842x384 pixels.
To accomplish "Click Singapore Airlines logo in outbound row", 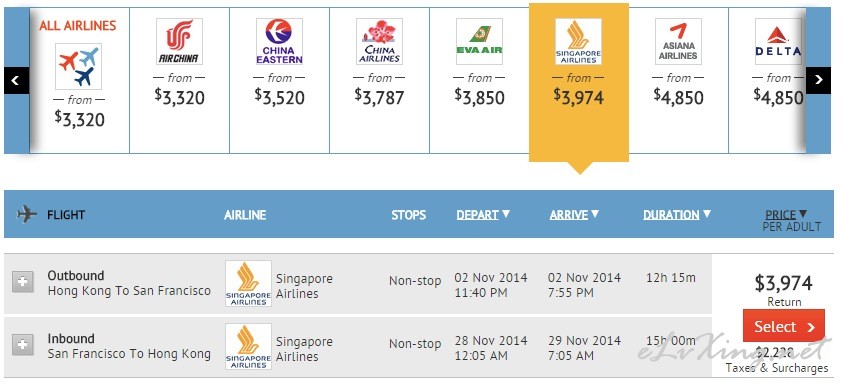I will [x=248, y=284].
